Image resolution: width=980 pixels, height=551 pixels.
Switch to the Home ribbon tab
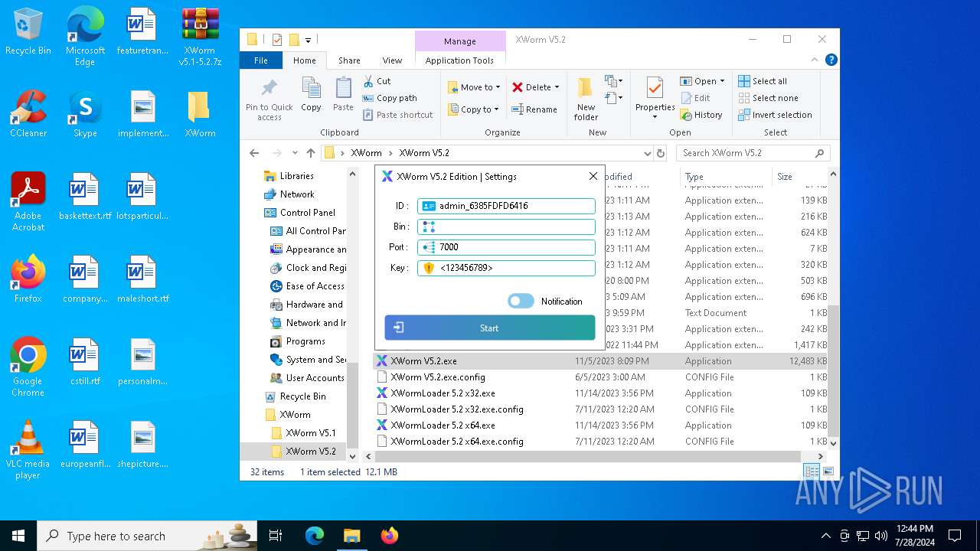click(x=304, y=60)
